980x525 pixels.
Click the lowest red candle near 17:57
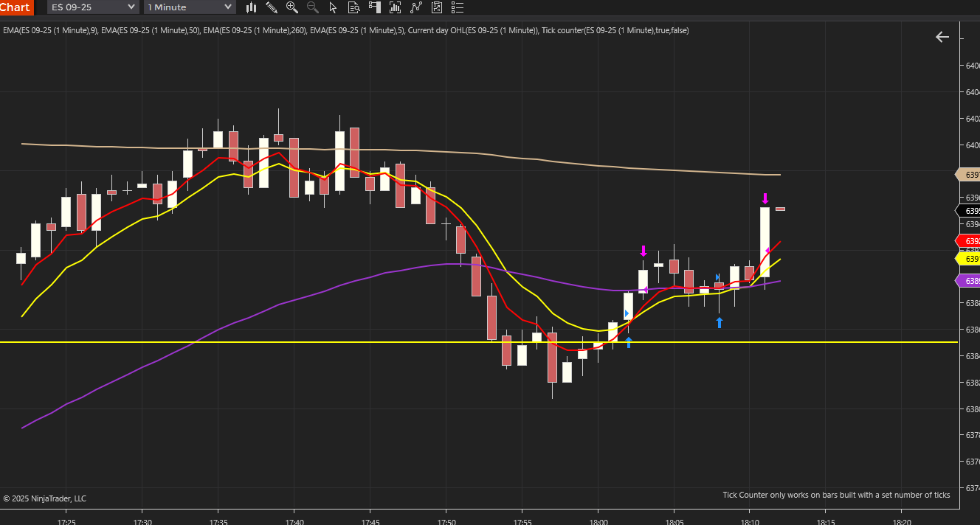click(552, 358)
